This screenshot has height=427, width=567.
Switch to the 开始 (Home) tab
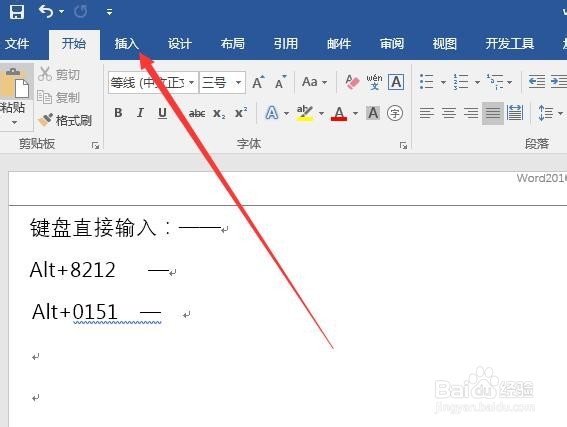click(x=73, y=44)
